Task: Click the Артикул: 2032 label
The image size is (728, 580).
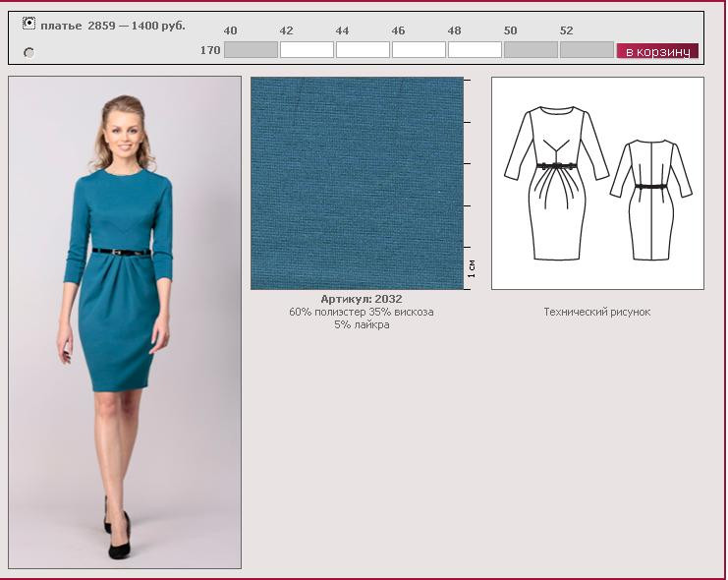Action: [361, 299]
